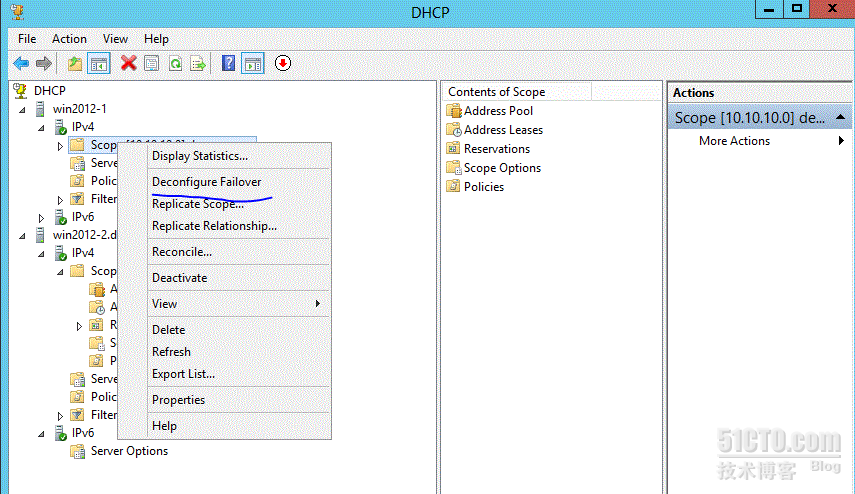Open the File menu

click(x=27, y=39)
